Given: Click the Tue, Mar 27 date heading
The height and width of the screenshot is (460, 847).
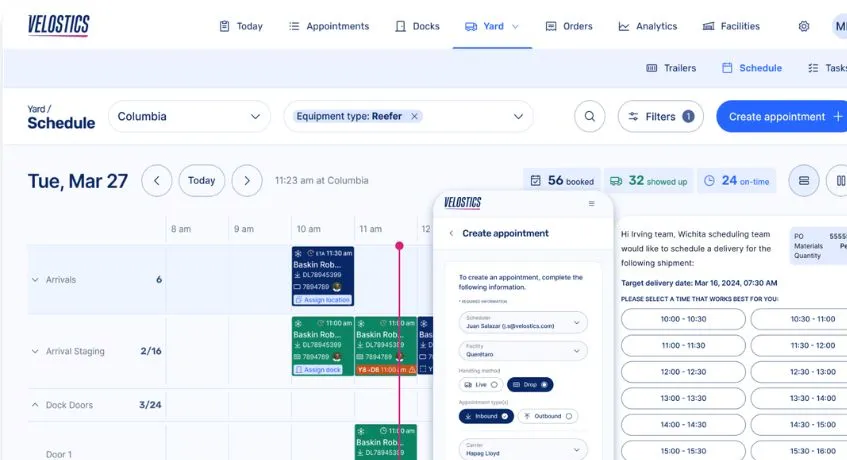Looking at the screenshot, I should click(78, 181).
